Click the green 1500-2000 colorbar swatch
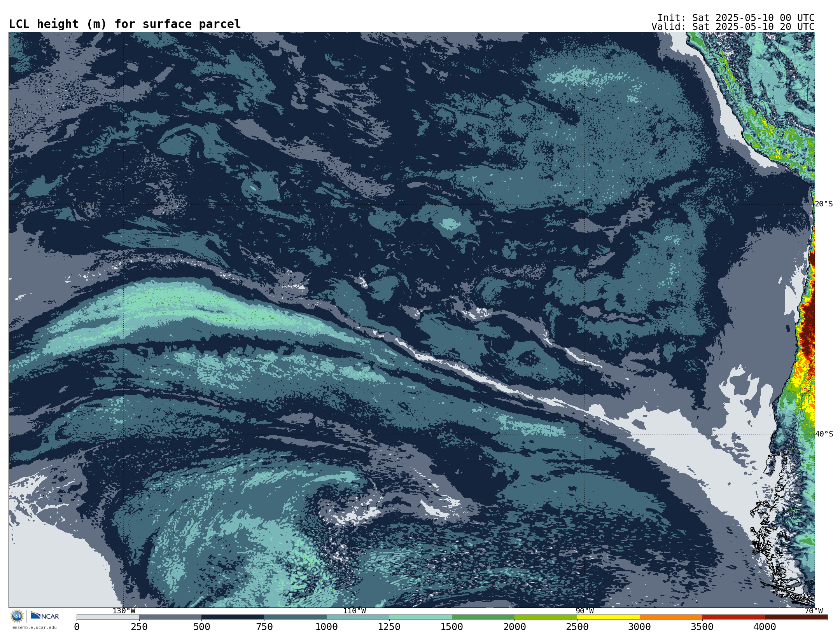Image resolution: width=840 pixels, height=632 pixels. pyautogui.click(x=483, y=617)
